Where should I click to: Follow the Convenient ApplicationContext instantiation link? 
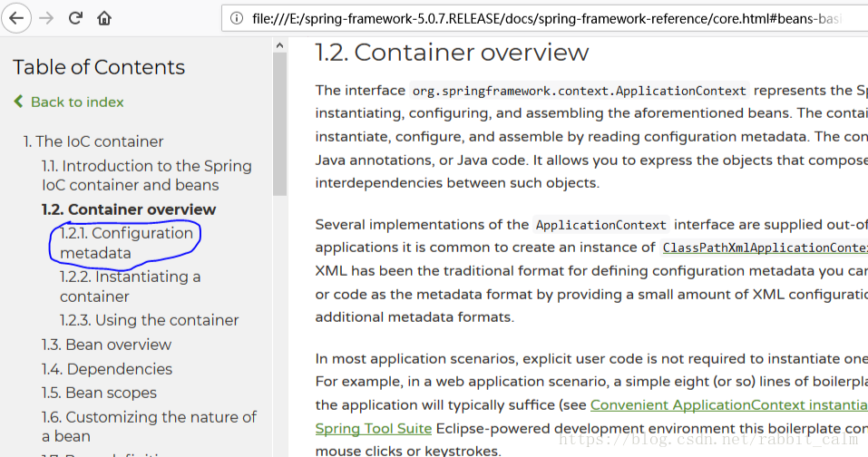click(729, 405)
